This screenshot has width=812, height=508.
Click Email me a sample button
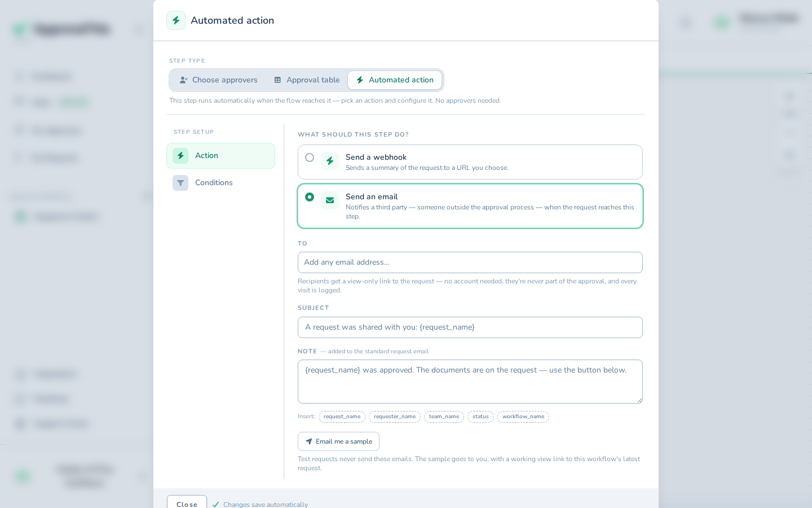click(x=338, y=441)
